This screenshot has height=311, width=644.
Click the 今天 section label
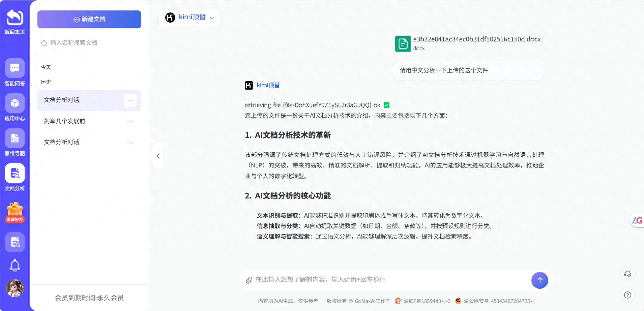(46, 67)
